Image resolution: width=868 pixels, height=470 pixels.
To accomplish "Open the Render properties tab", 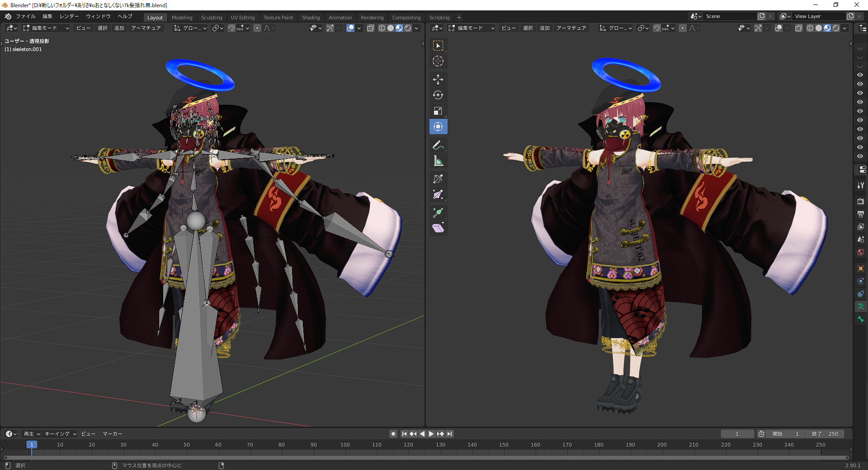I will point(861,202).
